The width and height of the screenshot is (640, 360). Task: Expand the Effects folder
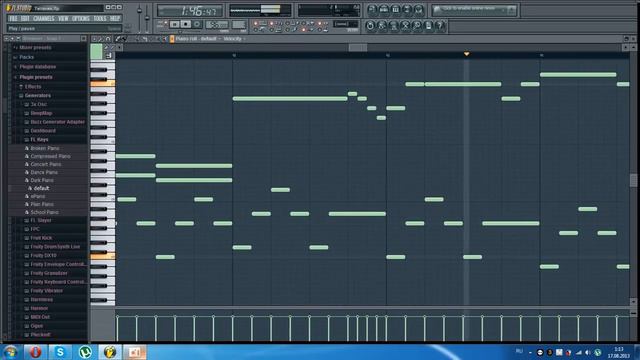coord(33,87)
